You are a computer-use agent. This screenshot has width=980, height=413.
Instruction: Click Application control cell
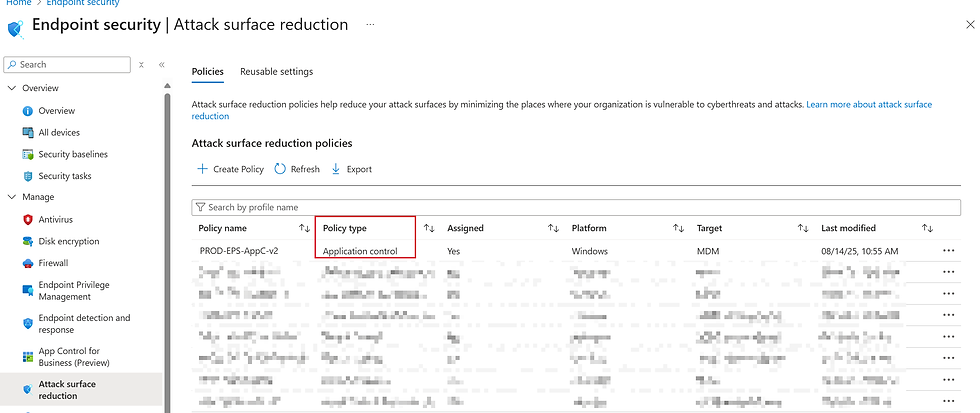click(360, 251)
